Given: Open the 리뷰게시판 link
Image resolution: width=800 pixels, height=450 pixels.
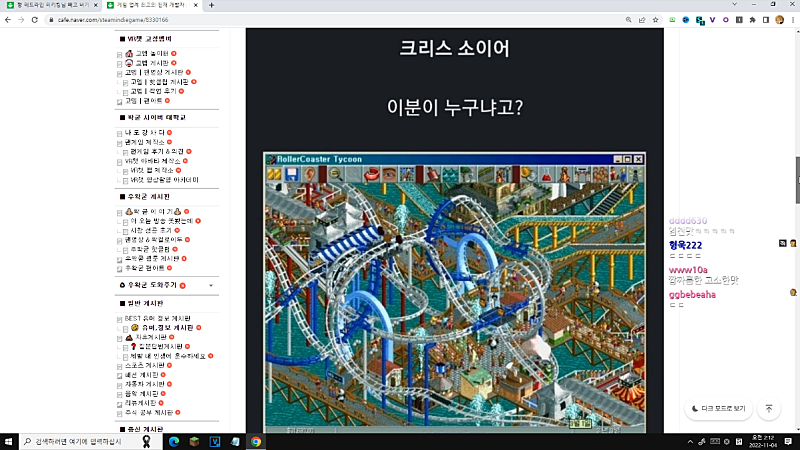Looking at the screenshot, I should (140, 403).
